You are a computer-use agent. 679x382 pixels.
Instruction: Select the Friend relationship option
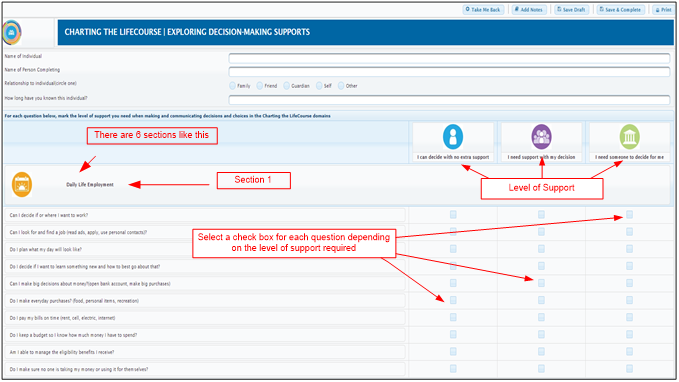pyautogui.click(x=260, y=86)
